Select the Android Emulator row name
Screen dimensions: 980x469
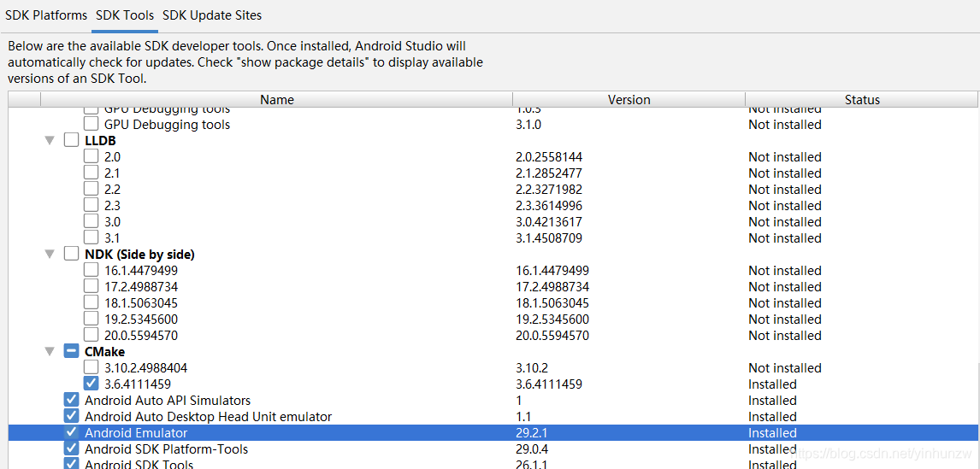[136, 433]
